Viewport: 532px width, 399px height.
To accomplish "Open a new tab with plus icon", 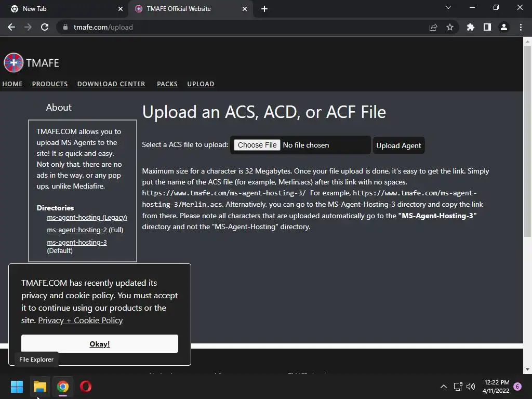I will 264,9.
